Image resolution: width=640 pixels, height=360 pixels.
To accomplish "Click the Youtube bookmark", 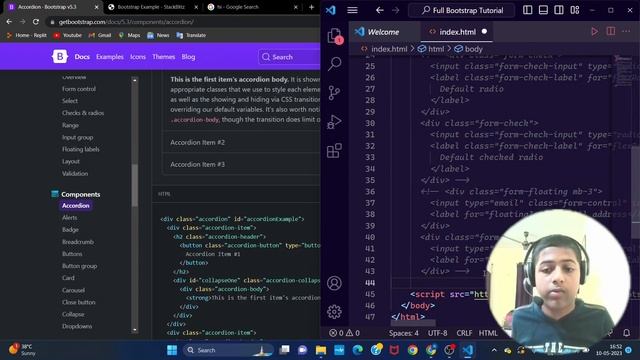I will 67,35.
